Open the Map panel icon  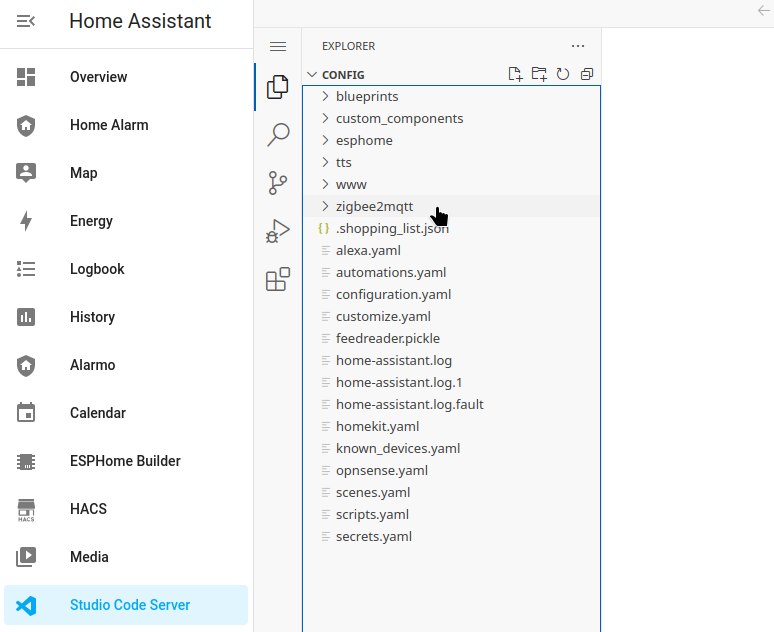26,173
